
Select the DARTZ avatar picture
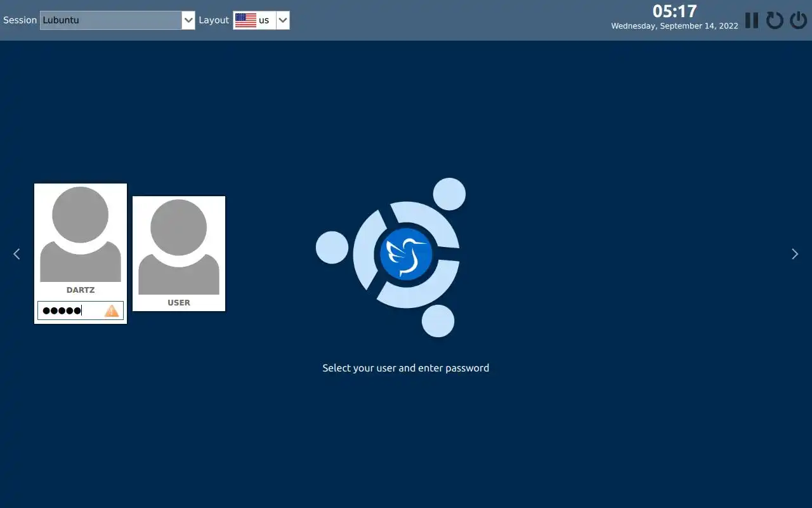[x=81, y=234]
